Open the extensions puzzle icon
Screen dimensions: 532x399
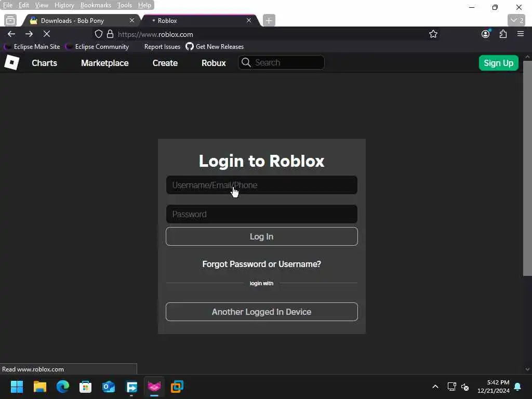(503, 34)
